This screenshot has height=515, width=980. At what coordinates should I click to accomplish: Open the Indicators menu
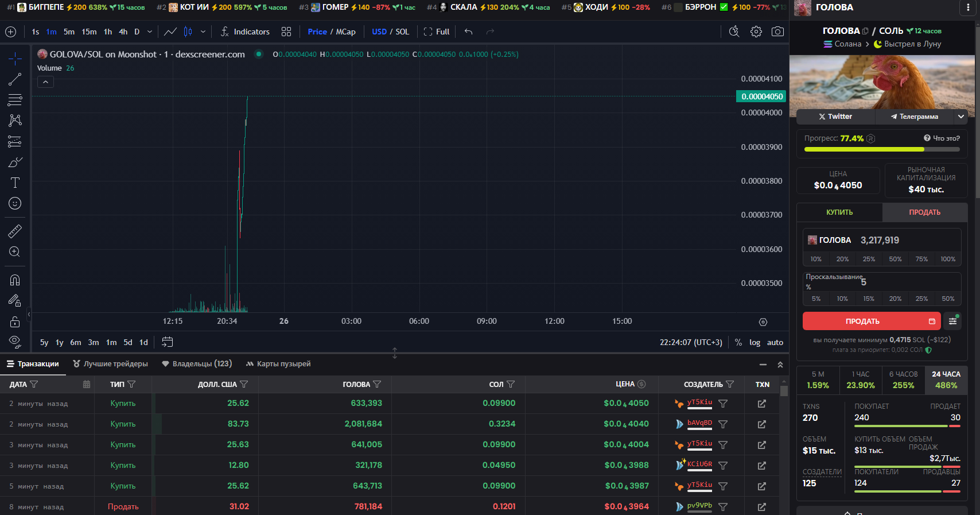pyautogui.click(x=245, y=32)
